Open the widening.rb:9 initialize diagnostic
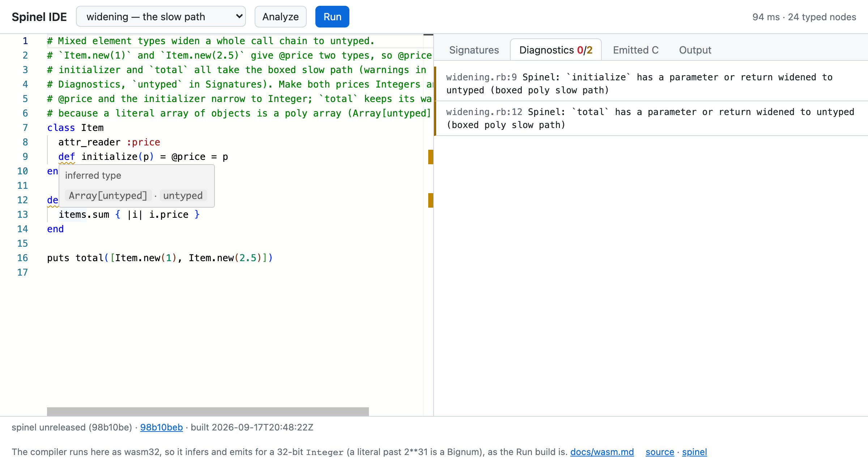Screen dimensions: 868x463 click(651, 84)
